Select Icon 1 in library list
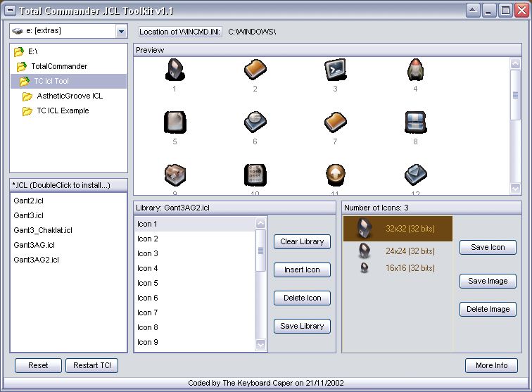 coord(195,225)
